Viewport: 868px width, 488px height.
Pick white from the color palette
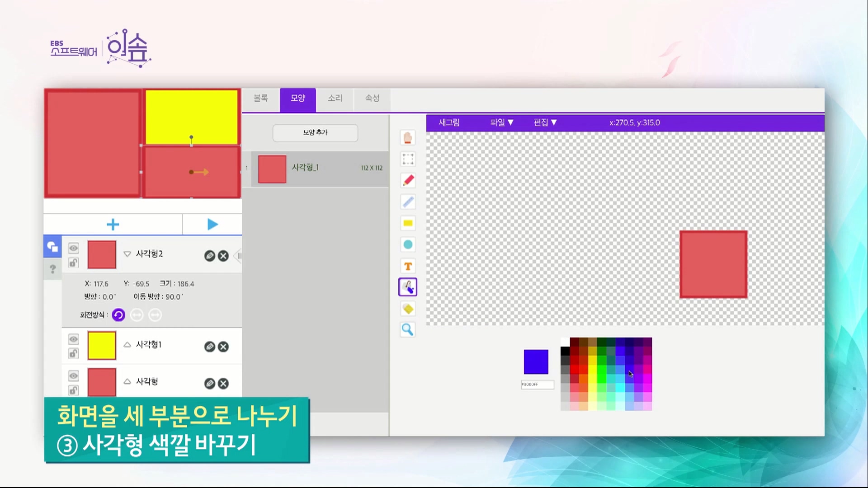click(565, 342)
